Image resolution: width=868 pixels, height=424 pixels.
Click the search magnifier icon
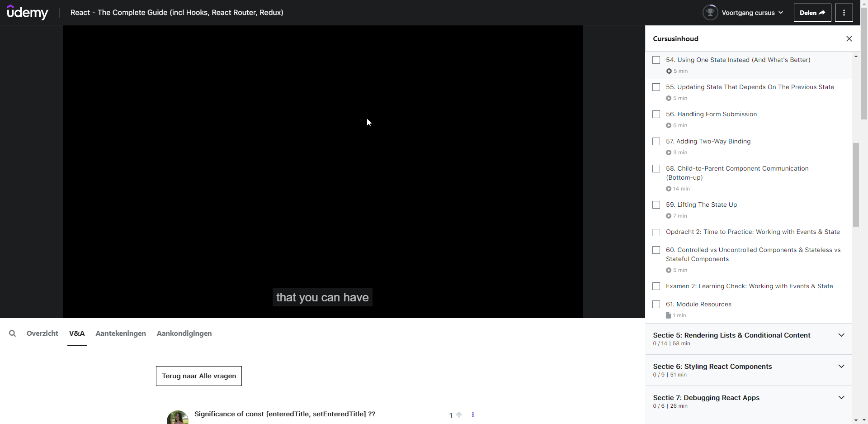click(13, 333)
